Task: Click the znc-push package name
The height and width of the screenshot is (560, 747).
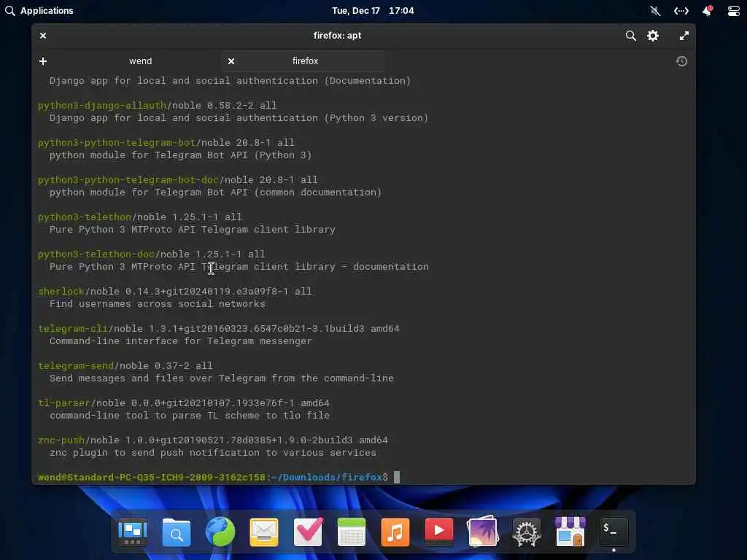Action: pyautogui.click(x=61, y=440)
